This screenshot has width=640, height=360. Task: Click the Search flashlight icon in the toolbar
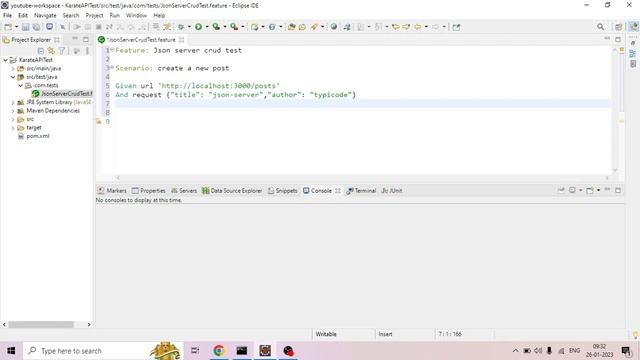(x=314, y=27)
